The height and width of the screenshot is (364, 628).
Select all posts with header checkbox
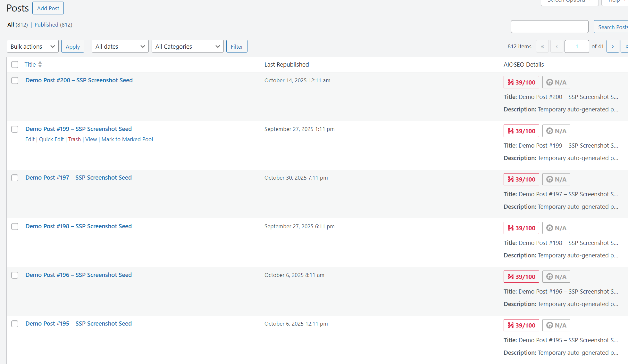click(x=15, y=64)
